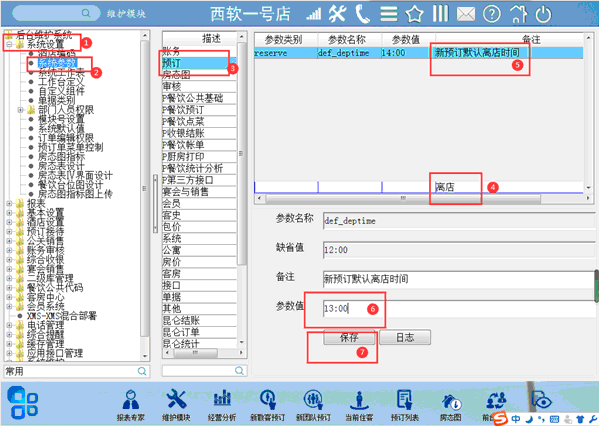
Task: Collapse the 系统设置 tree node
Action: pos(9,45)
